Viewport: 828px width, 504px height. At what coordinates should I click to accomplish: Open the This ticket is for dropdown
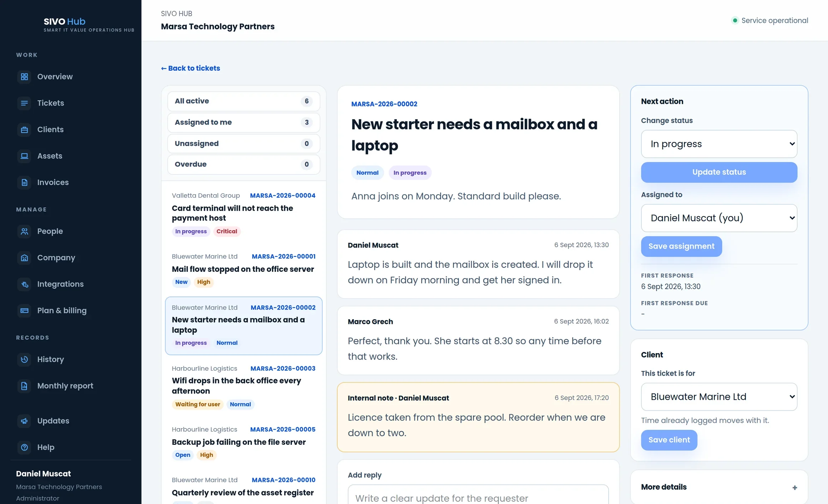(719, 397)
